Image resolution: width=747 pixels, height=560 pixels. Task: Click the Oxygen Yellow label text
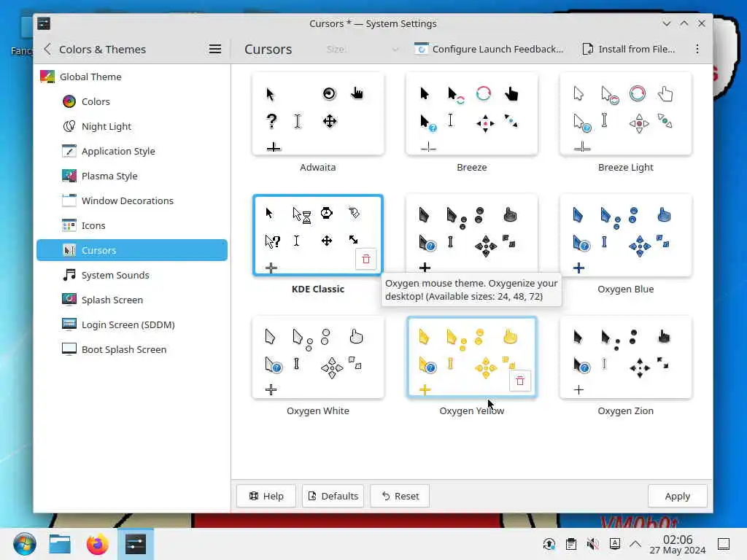[472, 411]
